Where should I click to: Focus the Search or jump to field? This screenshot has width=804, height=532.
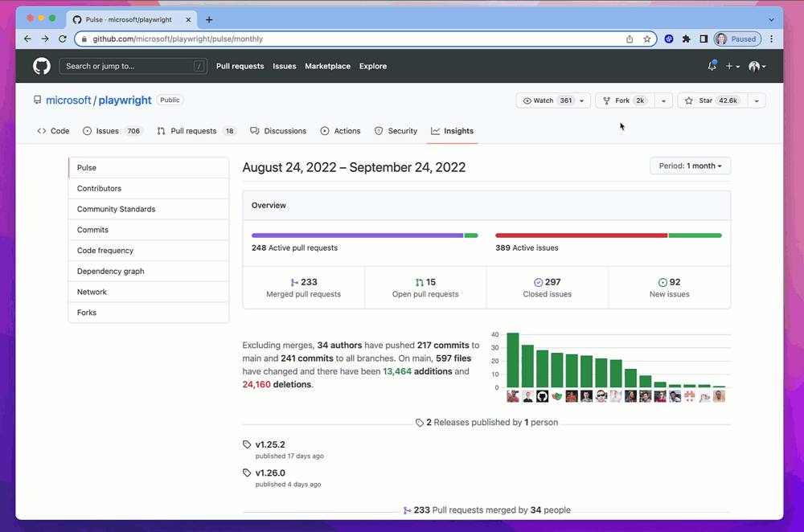(x=133, y=66)
